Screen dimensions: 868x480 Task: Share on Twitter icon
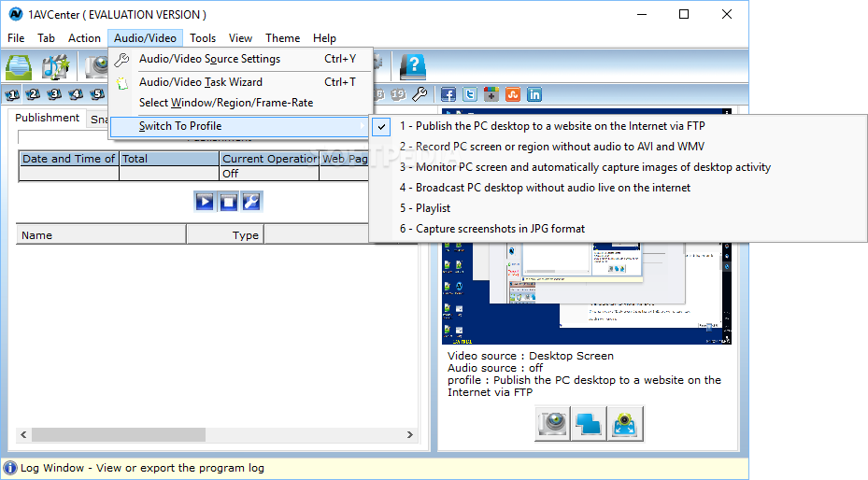point(470,94)
